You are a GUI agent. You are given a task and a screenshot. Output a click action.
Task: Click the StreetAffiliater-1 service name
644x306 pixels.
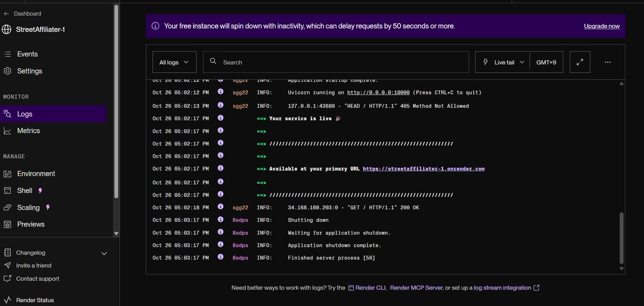coord(40,30)
